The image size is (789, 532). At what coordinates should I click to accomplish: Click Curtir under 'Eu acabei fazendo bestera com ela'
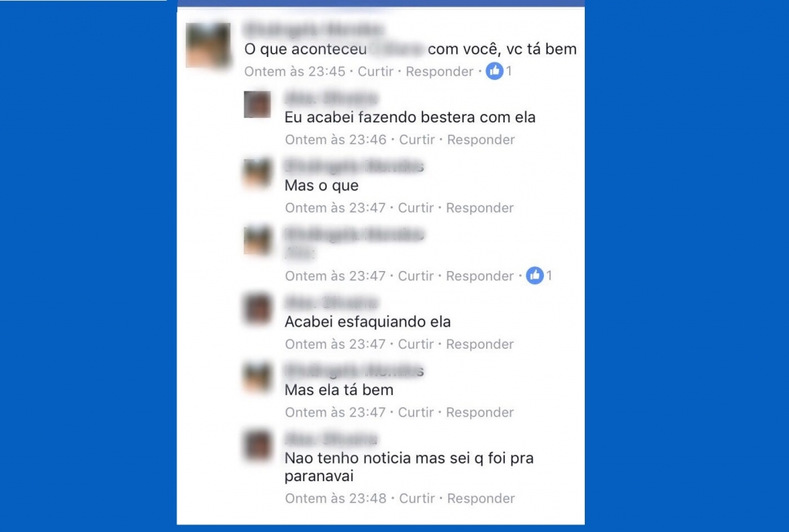click(417, 139)
